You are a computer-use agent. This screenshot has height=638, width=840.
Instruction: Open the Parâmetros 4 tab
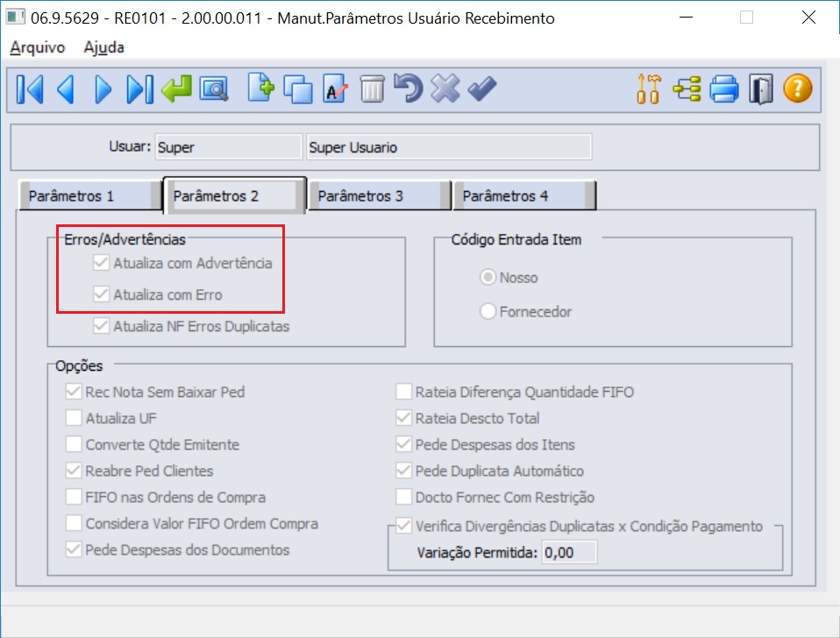(524, 196)
